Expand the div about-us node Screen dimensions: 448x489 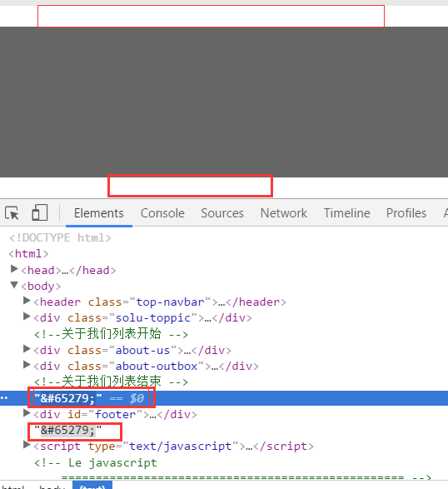27,349
